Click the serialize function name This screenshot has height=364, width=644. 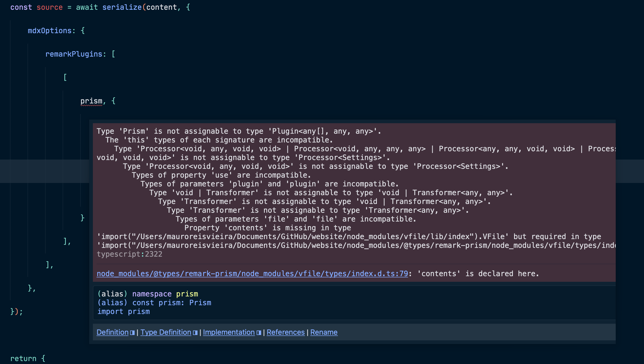tap(122, 7)
